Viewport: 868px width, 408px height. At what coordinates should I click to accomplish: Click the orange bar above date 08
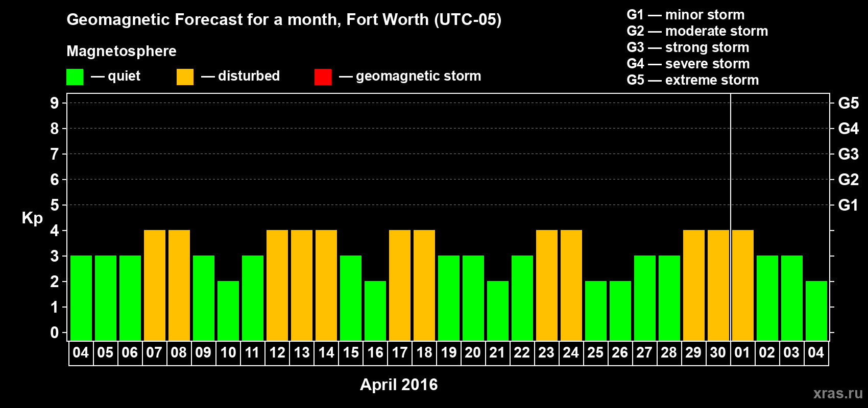[179, 285]
